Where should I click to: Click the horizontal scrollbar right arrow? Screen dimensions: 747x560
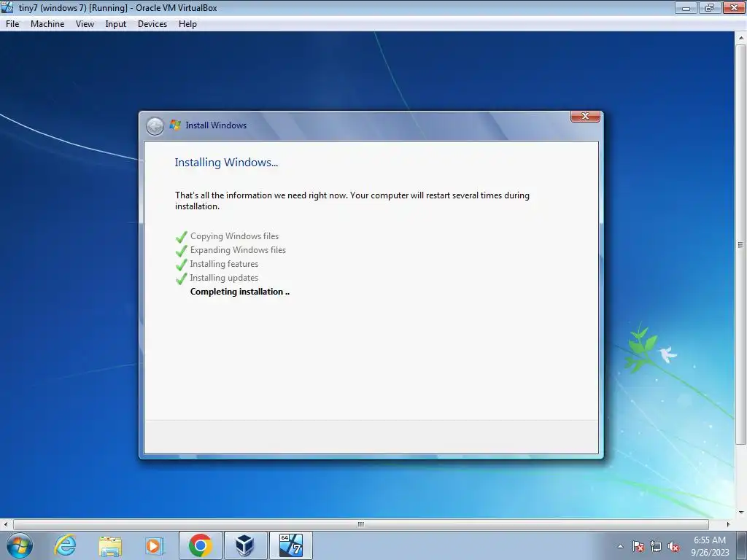click(729, 524)
